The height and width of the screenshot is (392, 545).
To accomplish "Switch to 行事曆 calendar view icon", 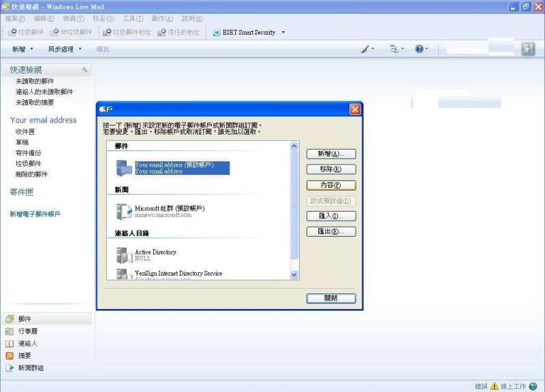I will pos(10,331).
